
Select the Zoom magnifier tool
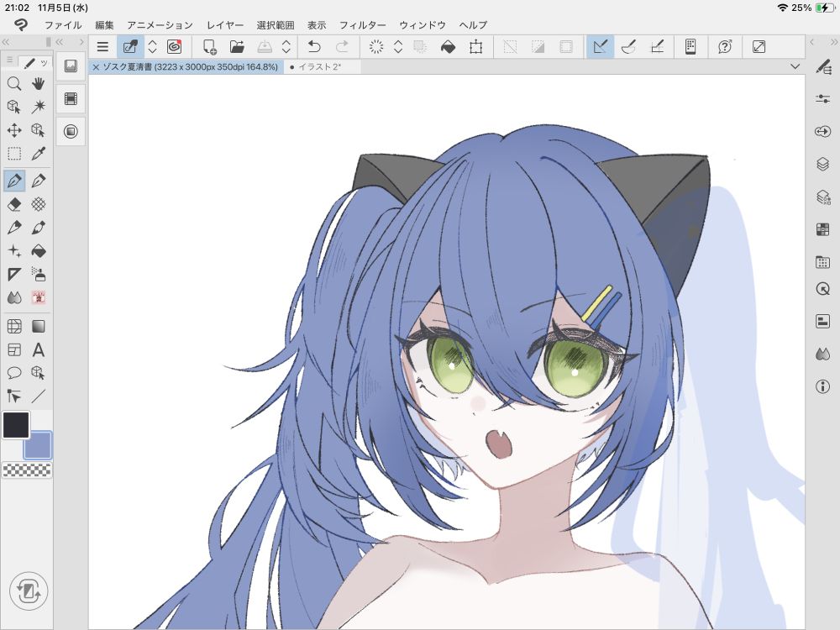coord(14,83)
